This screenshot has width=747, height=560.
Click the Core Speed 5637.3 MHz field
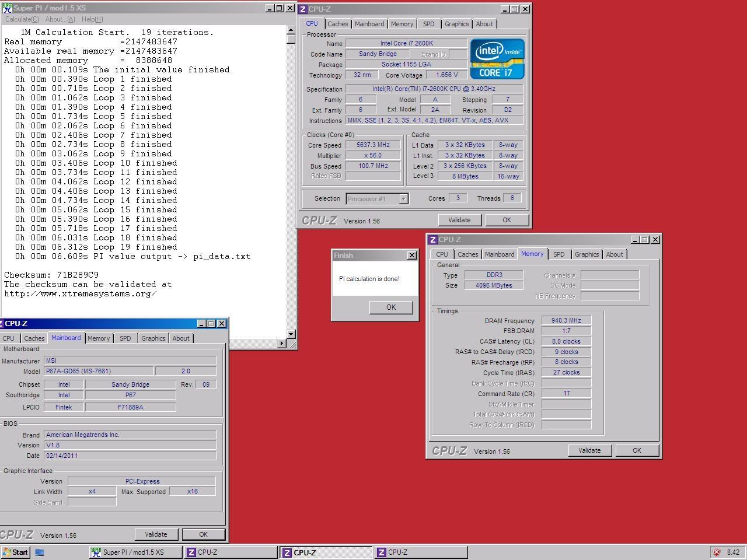click(x=373, y=145)
